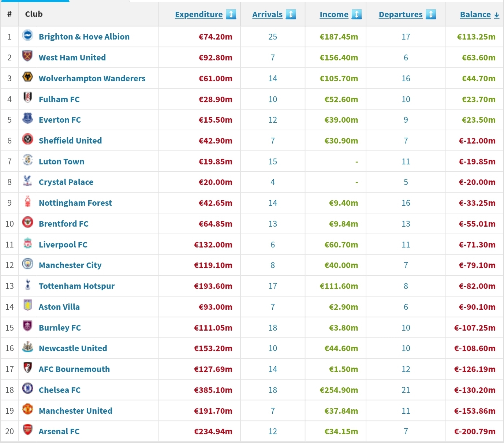Click the Chelsea FC crest icon
Image resolution: width=504 pixels, height=443 pixels.
coord(27,388)
